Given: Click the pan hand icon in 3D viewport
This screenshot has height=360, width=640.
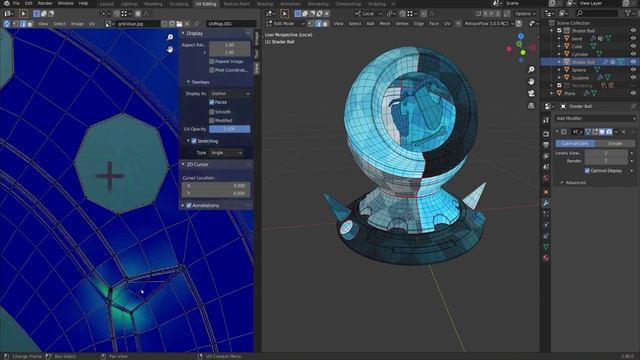Looking at the screenshot, I should (531, 82).
